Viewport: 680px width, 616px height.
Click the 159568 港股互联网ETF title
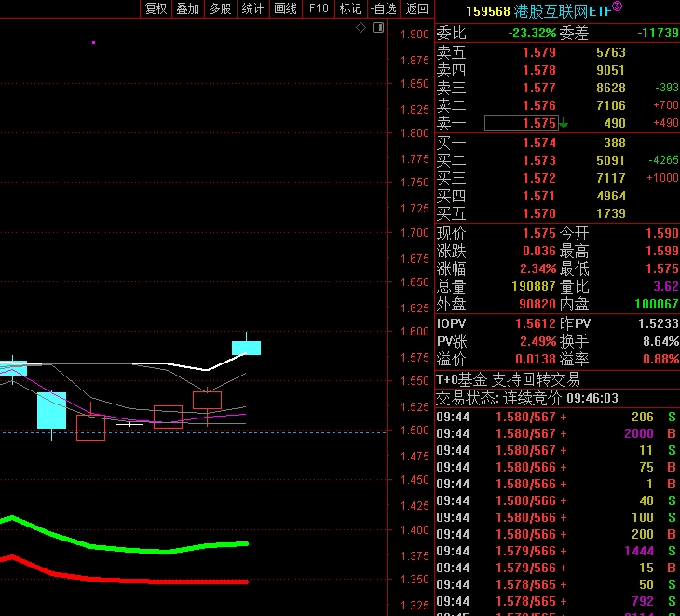(x=539, y=11)
